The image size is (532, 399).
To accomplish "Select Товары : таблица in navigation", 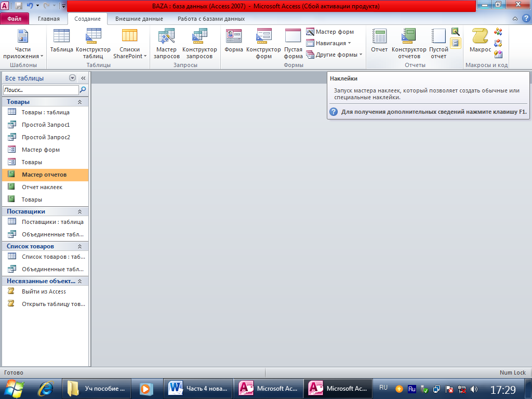I will pos(45,112).
